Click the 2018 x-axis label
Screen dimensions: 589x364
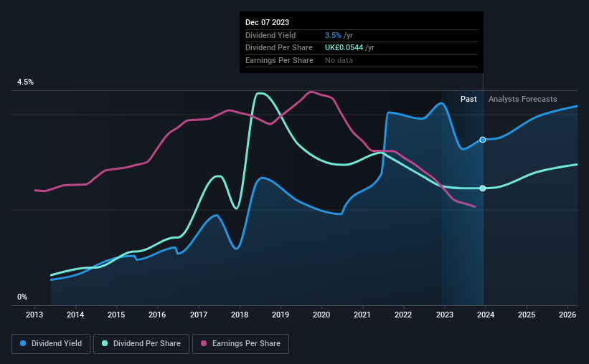(x=240, y=315)
